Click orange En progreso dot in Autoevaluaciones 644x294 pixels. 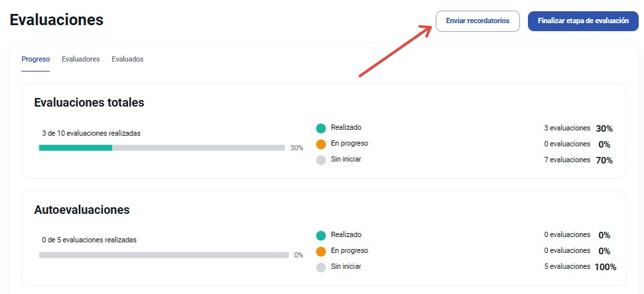321,252
